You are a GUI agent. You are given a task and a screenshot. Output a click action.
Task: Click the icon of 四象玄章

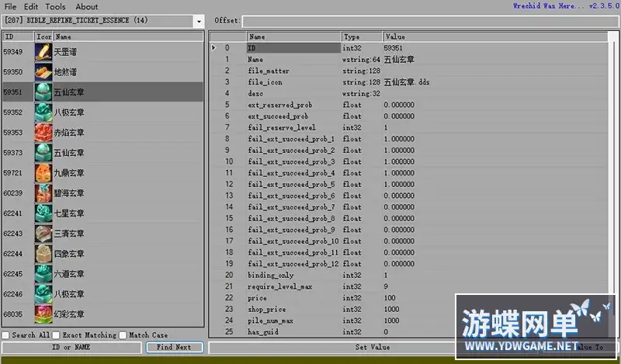click(x=43, y=254)
